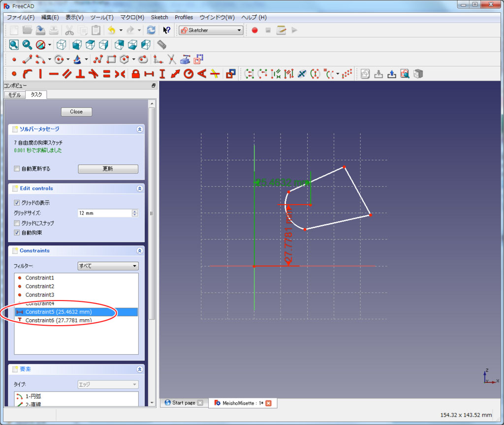Click the refresh icon in main toolbar
Image resolution: width=504 pixels, height=425 pixels.
point(151,30)
